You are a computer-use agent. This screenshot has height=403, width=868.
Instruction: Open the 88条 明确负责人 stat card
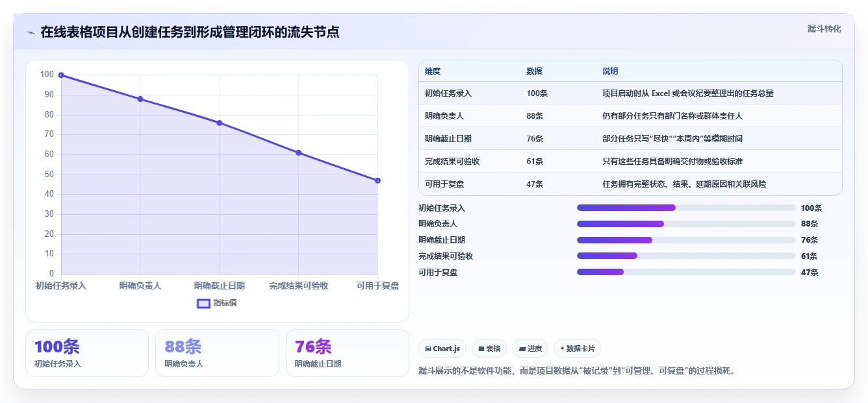(217, 353)
